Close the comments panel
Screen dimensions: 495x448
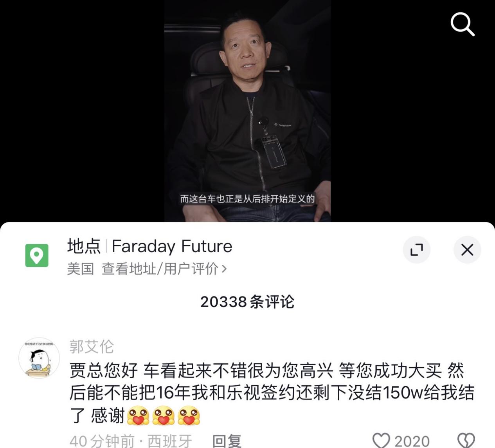[467, 250]
